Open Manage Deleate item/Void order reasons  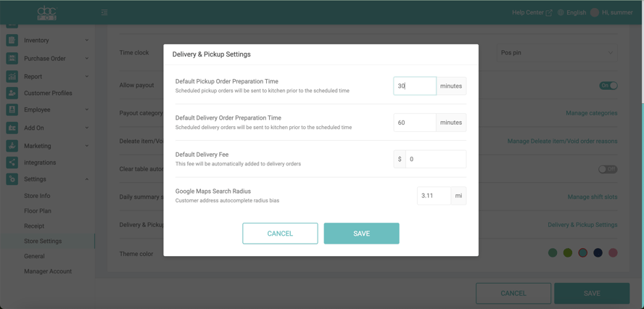click(562, 141)
